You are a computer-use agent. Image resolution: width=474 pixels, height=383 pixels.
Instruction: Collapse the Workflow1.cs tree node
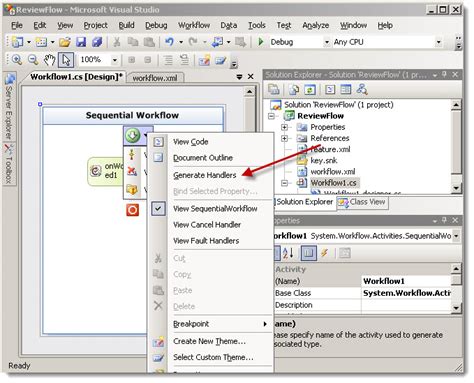pyautogui.click(x=284, y=183)
